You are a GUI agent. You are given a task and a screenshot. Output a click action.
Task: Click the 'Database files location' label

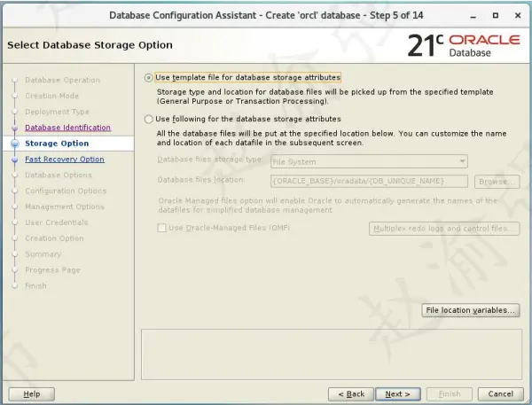(200, 179)
